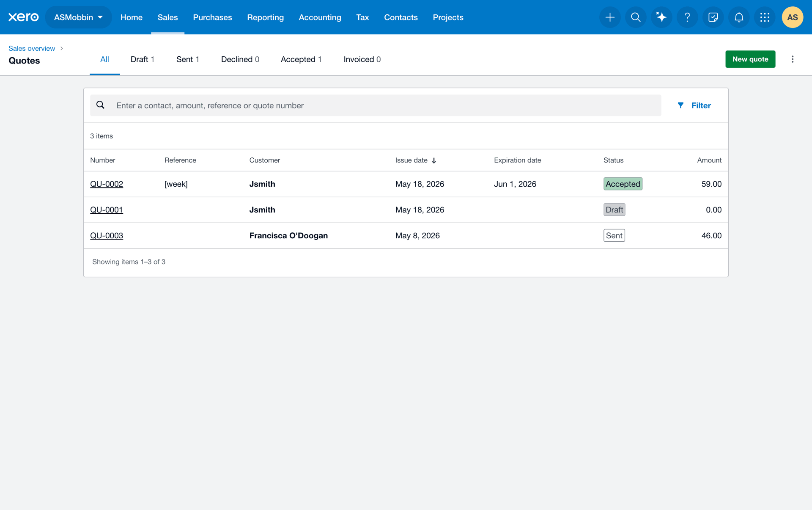Sort by Expiration date column header
Viewport: 812px width, 510px height.
[x=518, y=160]
